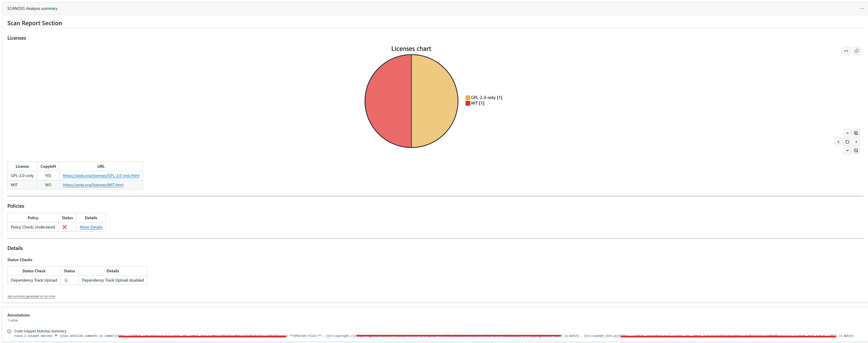Click the Job summary generated at run-time link

coord(31,296)
